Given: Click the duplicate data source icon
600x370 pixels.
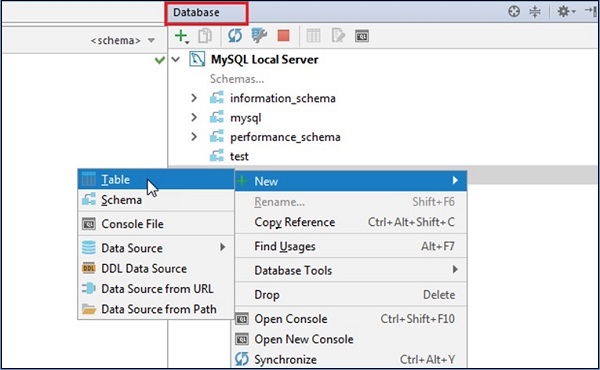Looking at the screenshot, I should coord(205,36).
